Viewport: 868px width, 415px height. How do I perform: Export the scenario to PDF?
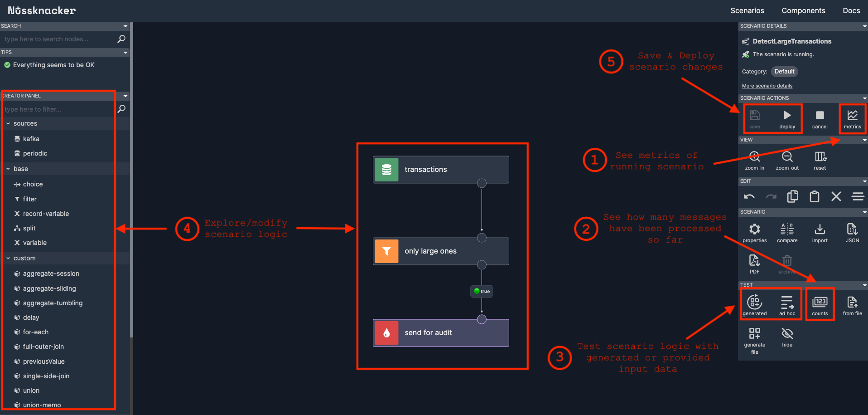[754, 263]
